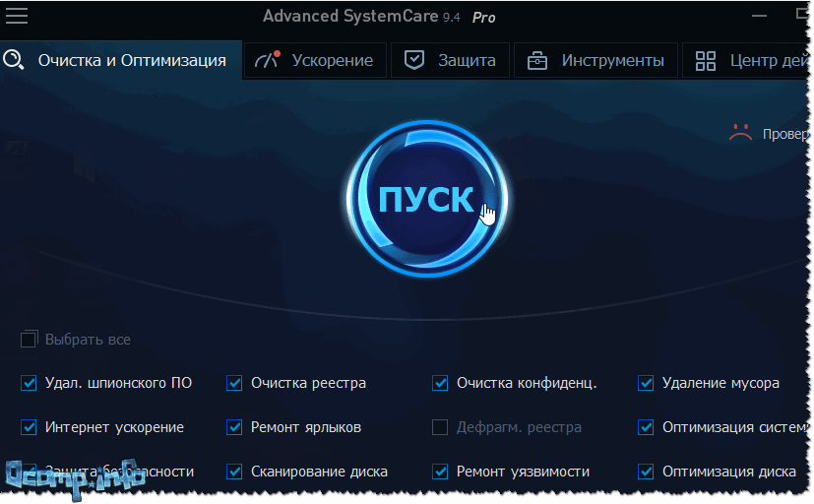Open the Защита tab
The width and height of the screenshot is (814, 504).
(x=450, y=60)
